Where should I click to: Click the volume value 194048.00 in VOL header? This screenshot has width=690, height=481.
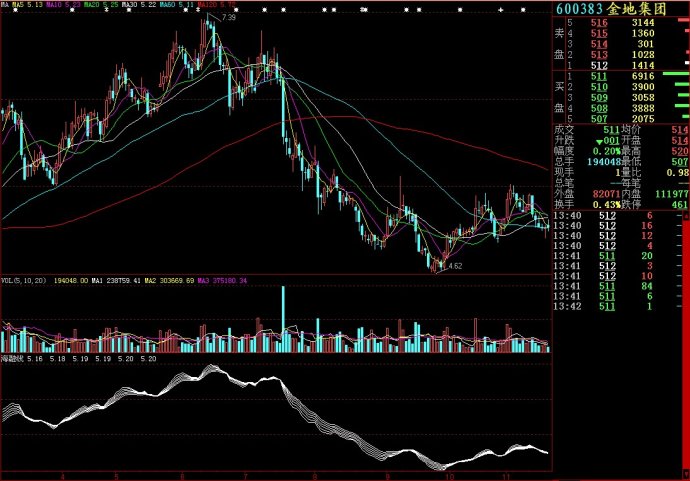71,280
